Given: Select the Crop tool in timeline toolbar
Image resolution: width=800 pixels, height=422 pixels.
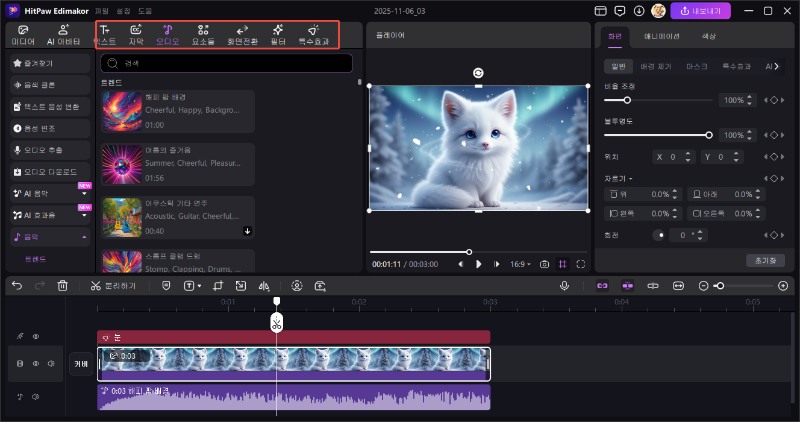Looking at the screenshot, I should (x=218, y=286).
